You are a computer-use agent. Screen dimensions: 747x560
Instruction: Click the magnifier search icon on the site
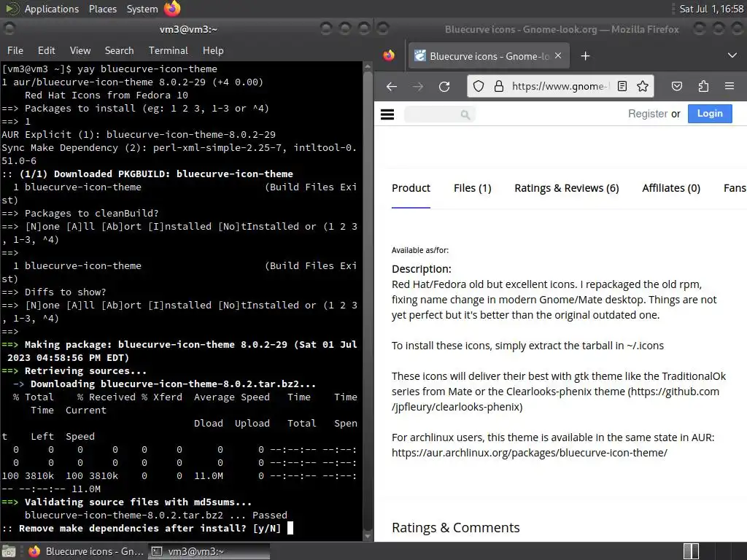pyautogui.click(x=465, y=114)
